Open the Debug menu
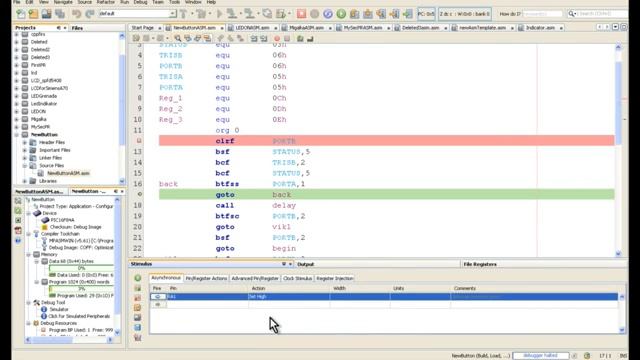Viewport: 640px width, 360px height. point(140,2)
